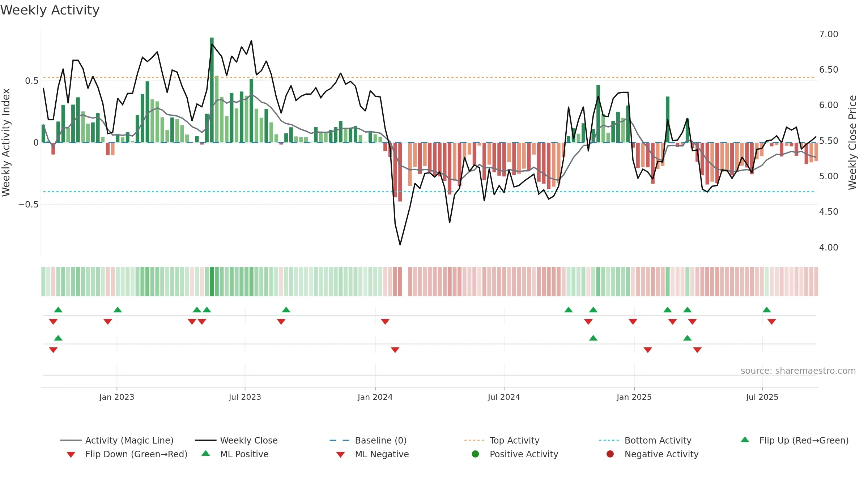Screen dimensions: 868x488
Task: Click the Weekly Activity Index axis title
Action: click(x=6, y=143)
